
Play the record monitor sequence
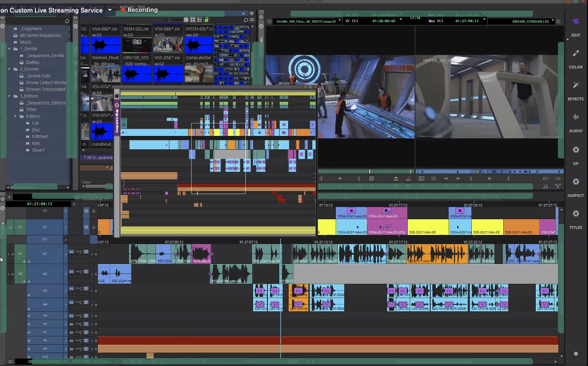[x=490, y=178]
